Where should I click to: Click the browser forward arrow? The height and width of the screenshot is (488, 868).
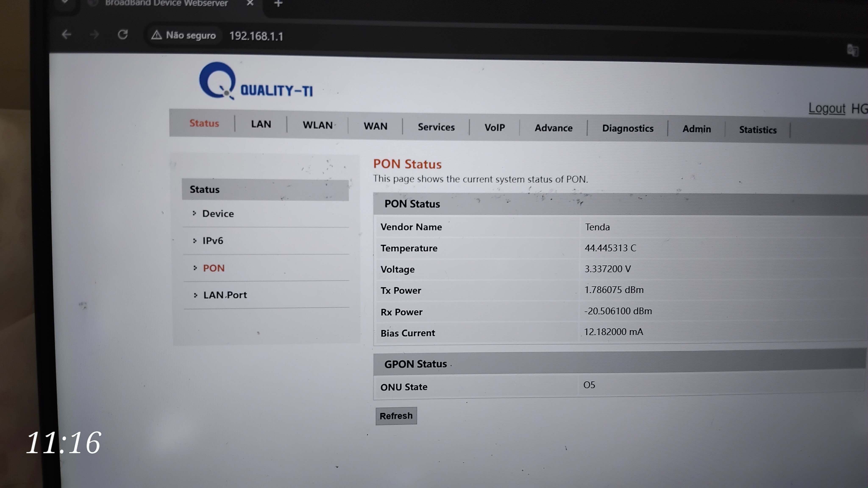[x=95, y=34]
